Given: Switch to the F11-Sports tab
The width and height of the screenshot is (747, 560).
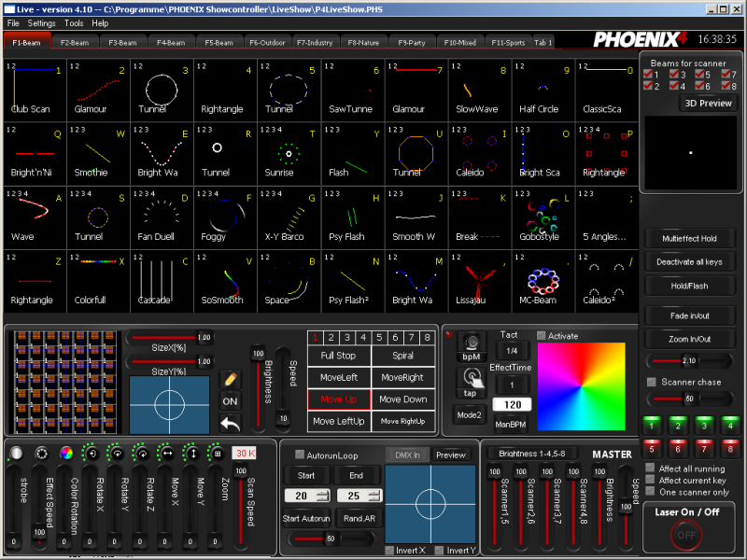Looking at the screenshot, I should pos(508,42).
